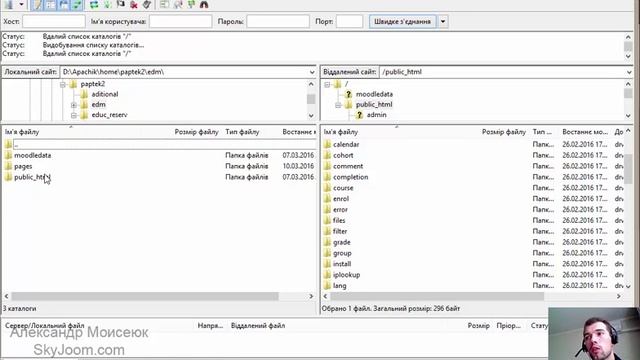The height and width of the screenshot is (360, 640).
Task: Click the Швидке з'єднання button
Action: point(402,21)
